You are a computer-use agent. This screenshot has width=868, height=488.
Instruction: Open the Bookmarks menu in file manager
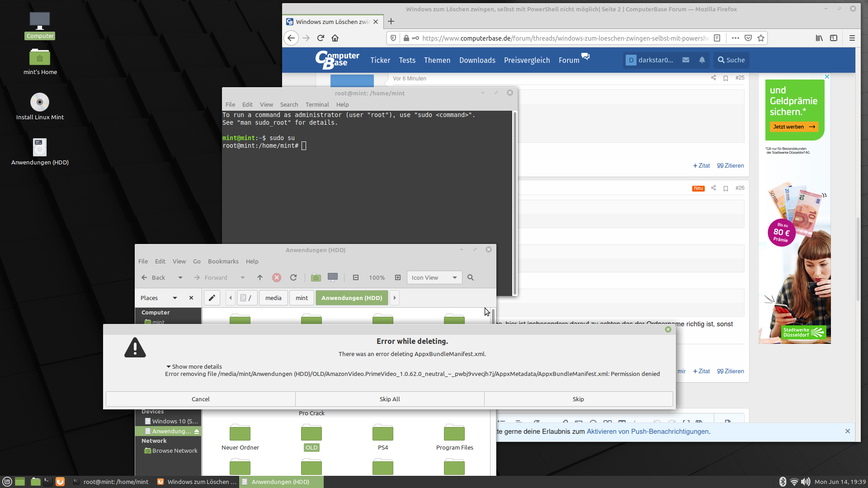coord(223,261)
